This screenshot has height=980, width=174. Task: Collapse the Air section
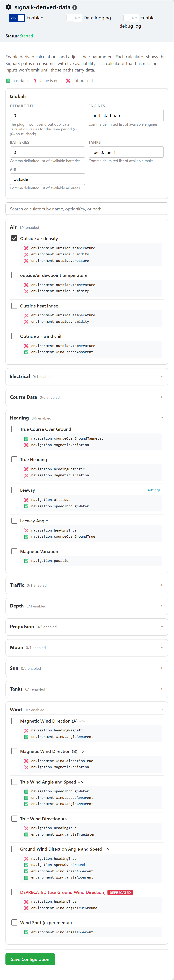click(x=87, y=227)
